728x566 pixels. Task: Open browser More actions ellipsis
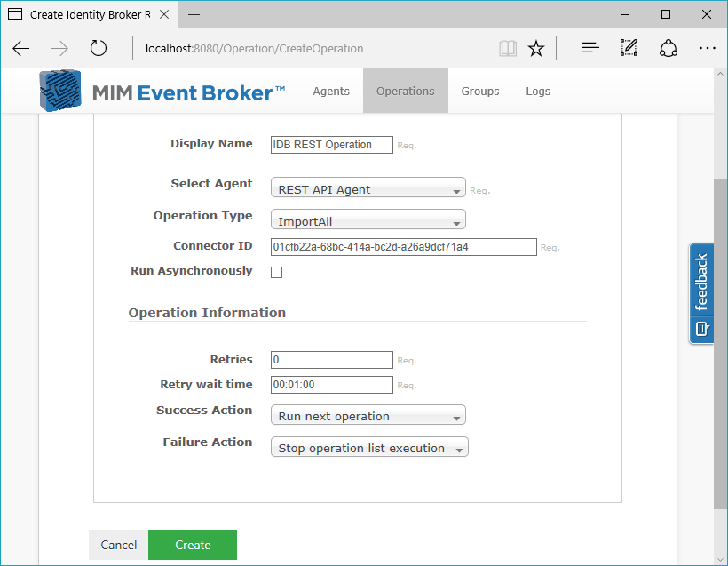click(707, 48)
